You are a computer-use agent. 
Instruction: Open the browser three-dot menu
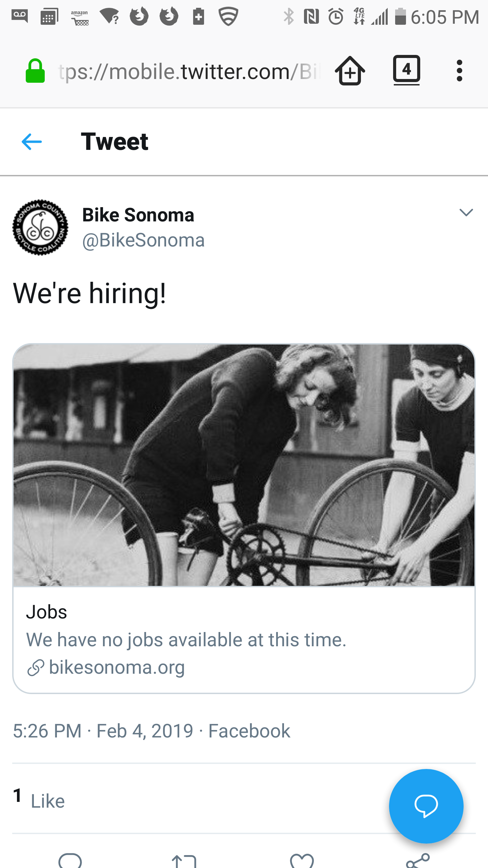[x=459, y=71]
